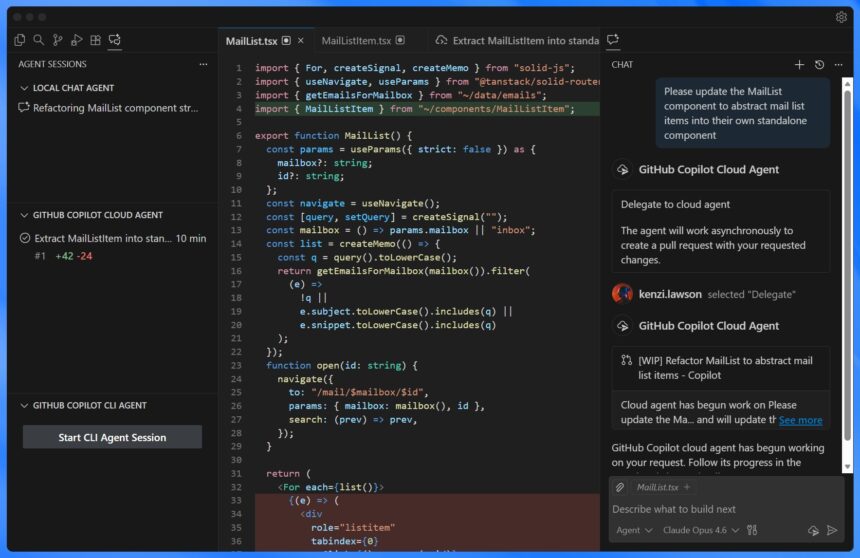Collapse the GITHUB COPILOT CLOUD AGENT section
This screenshot has height=558, width=860.
point(24,215)
